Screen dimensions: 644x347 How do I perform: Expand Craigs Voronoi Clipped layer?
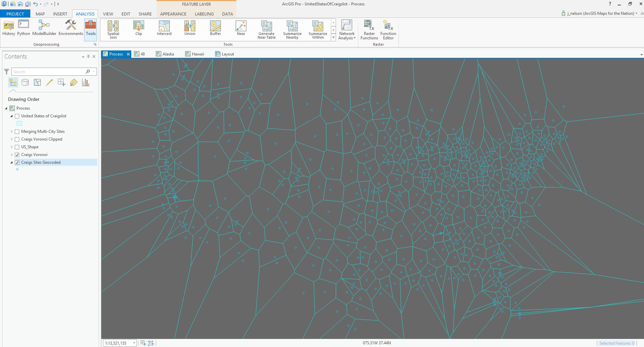click(12, 139)
